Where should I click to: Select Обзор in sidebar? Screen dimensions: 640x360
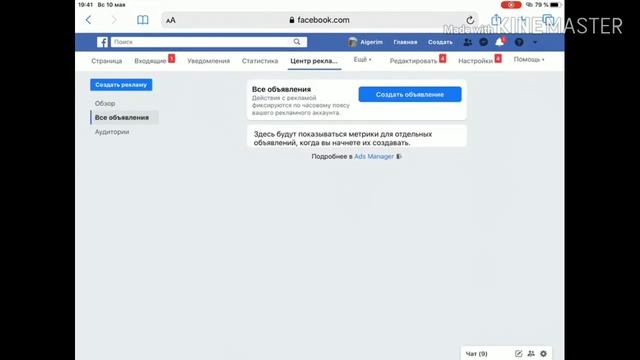105,104
